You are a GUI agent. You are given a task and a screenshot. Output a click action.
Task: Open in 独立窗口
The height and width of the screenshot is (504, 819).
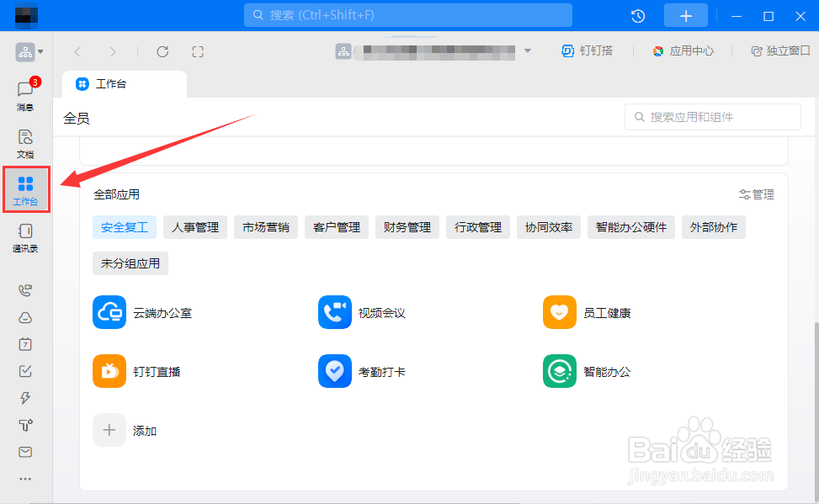point(780,50)
